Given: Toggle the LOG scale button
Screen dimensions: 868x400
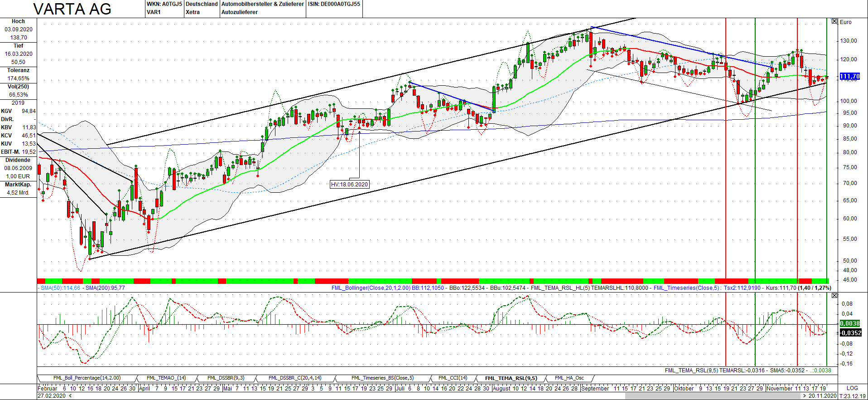Looking at the screenshot, I should pyautogui.click(x=852, y=388).
